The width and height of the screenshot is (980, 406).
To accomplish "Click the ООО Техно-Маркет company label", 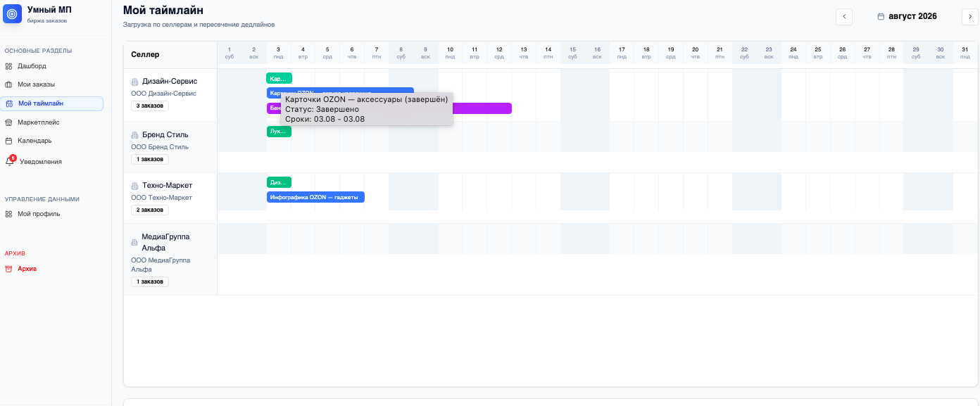I will pyautogui.click(x=161, y=198).
